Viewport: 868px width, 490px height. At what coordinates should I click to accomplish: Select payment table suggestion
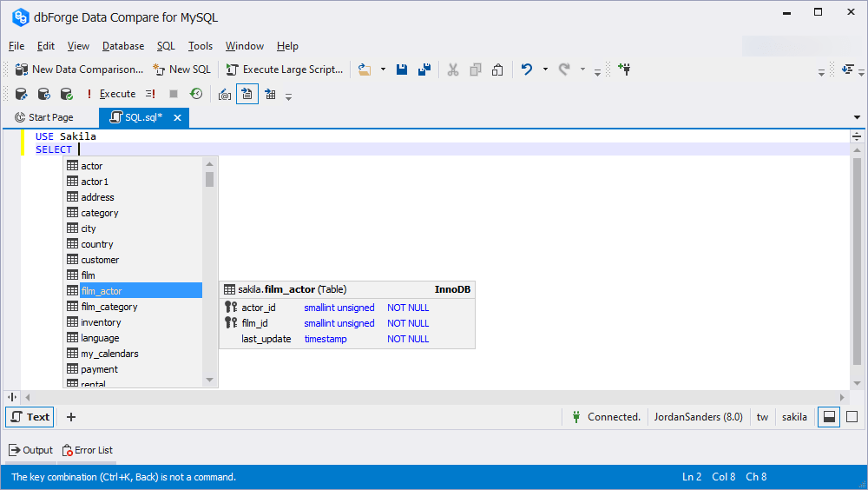(134, 369)
